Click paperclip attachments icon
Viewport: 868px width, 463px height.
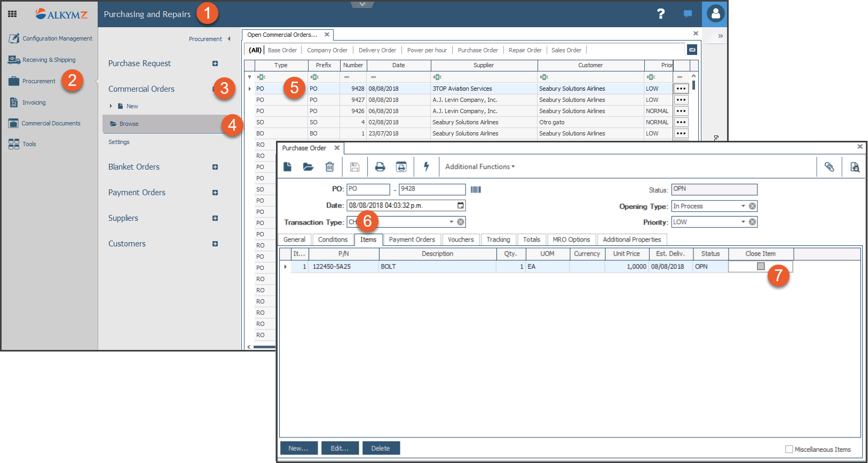(829, 167)
